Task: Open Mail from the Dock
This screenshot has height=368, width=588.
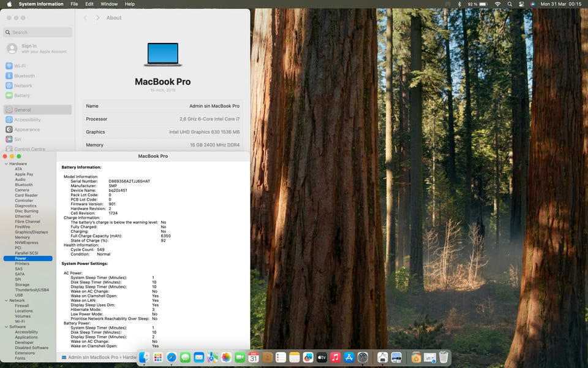Action: click(x=198, y=357)
